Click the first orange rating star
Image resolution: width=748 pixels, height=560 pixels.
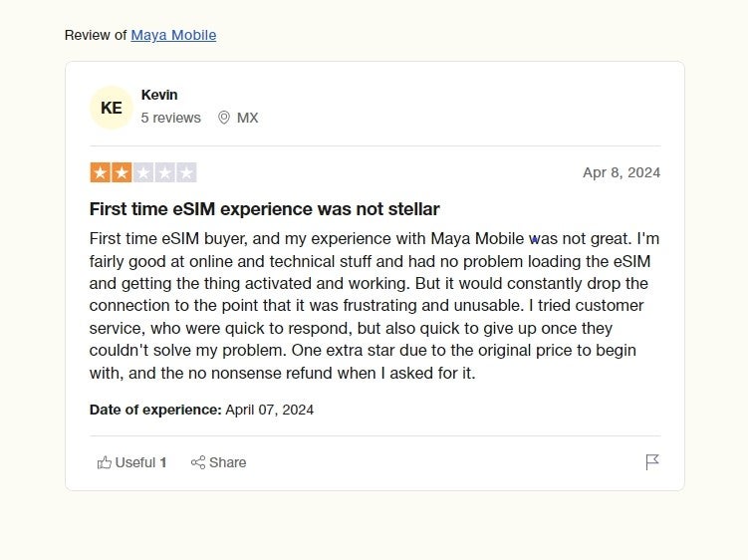(100, 172)
